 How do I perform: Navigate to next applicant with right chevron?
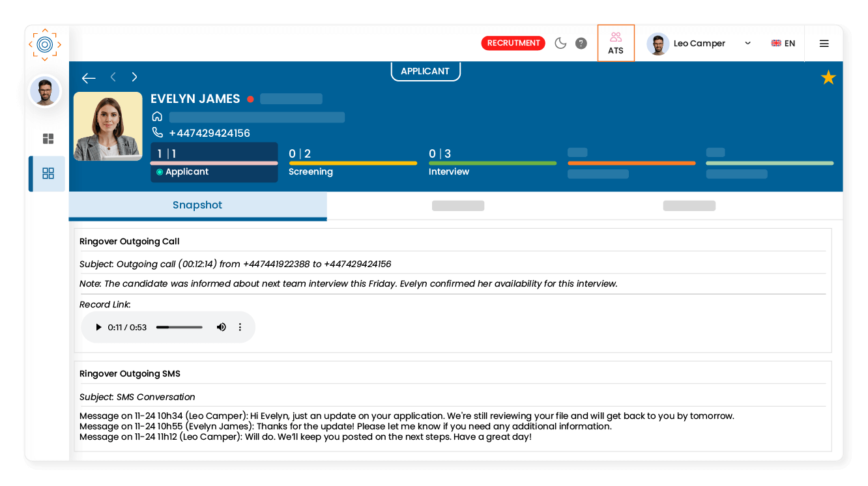click(x=134, y=76)
